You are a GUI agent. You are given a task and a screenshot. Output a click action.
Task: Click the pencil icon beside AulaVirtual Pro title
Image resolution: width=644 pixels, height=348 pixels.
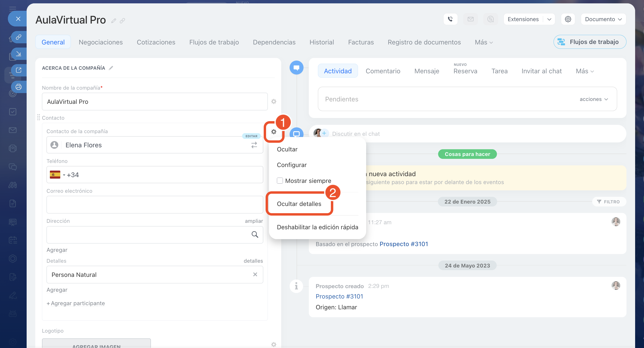[x=114, y=20]
